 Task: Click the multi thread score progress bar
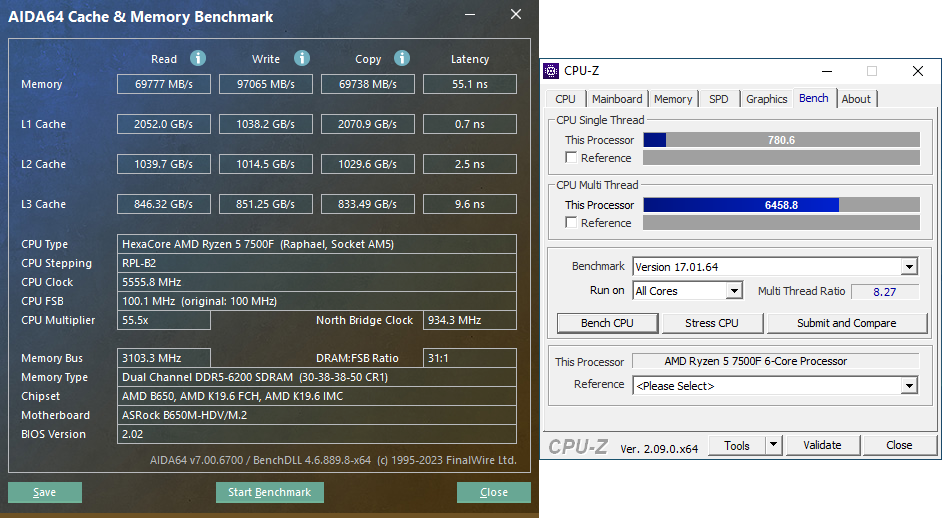click(781, 205)
